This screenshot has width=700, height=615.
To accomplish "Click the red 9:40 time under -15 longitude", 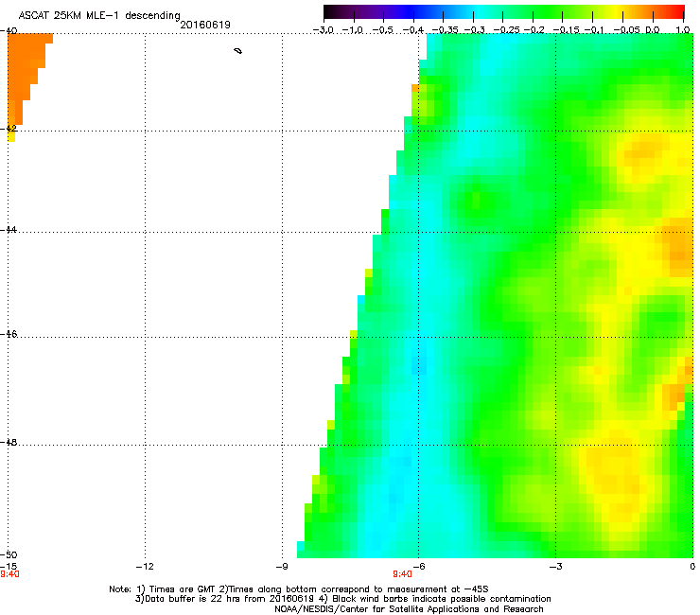I will point(9,574).
